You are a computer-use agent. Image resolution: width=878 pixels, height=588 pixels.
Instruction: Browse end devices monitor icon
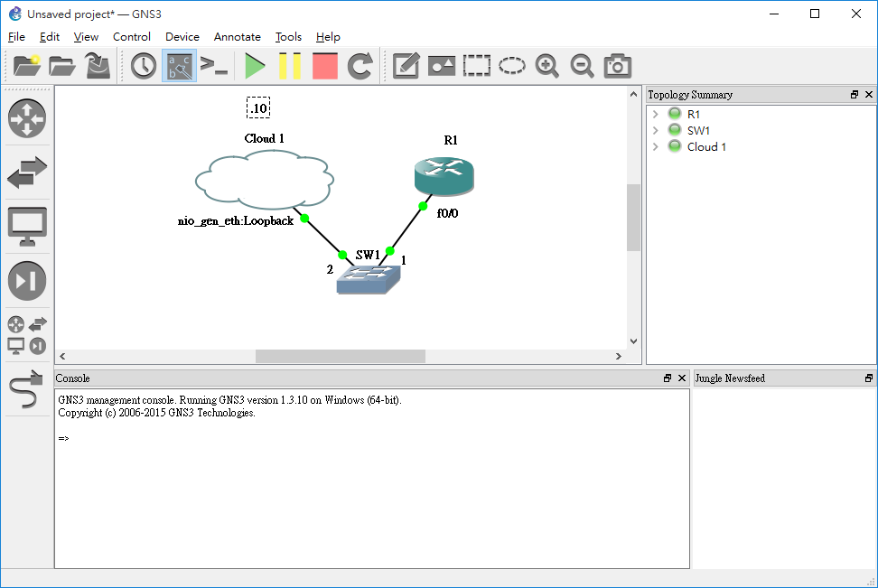pos(27,226)
